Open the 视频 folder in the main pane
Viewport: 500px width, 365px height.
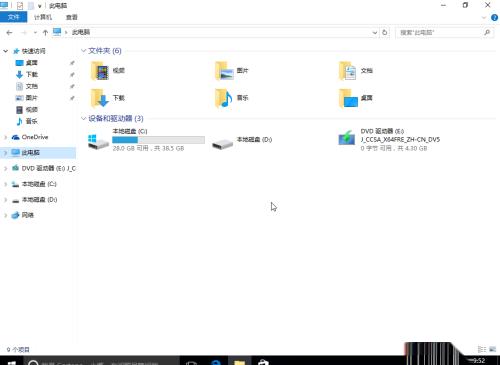(108, 71)
